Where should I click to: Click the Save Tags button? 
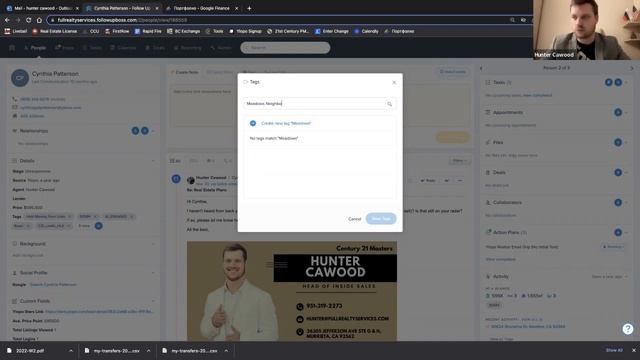tap(381, 219)
